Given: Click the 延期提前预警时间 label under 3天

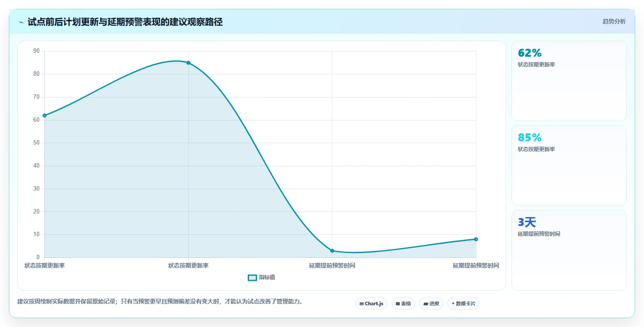Looking at the screenshot, I should pos(539,234).
